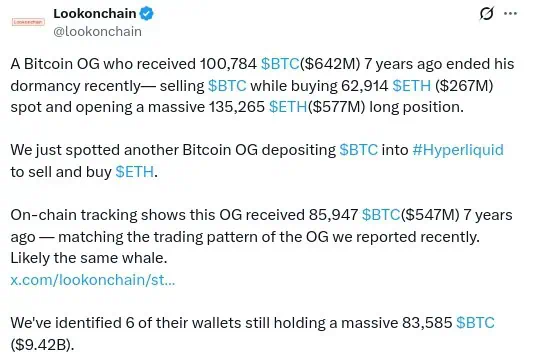Open $BTC cashtag after 85,947

[x=381, y=215]
